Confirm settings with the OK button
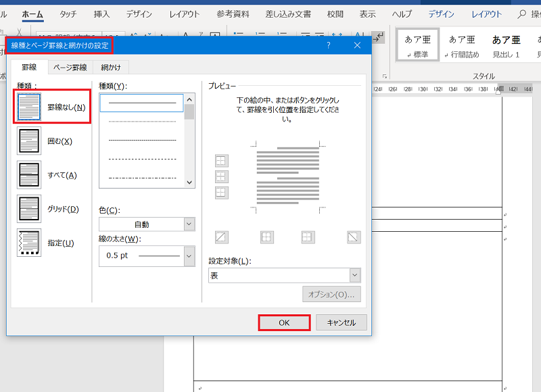This screenshot has width=541, height=392. click(284, 322)
